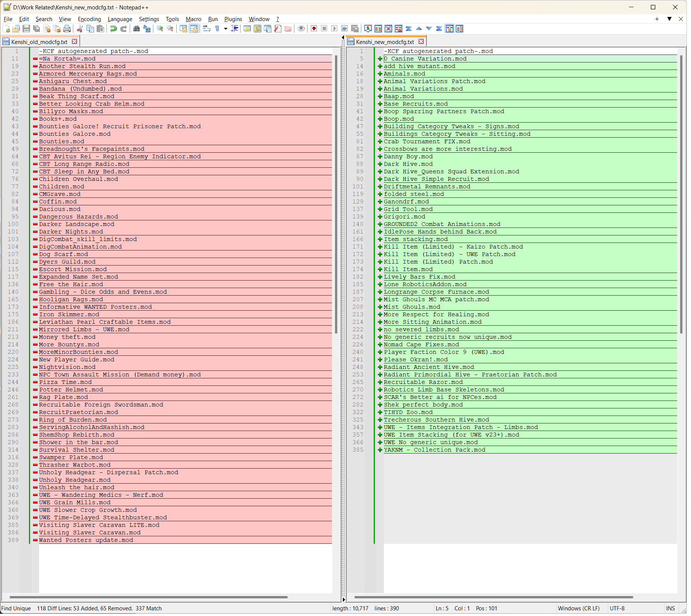Click the Close document toolbar icon

pyautogui.click(x=47, y=29)
